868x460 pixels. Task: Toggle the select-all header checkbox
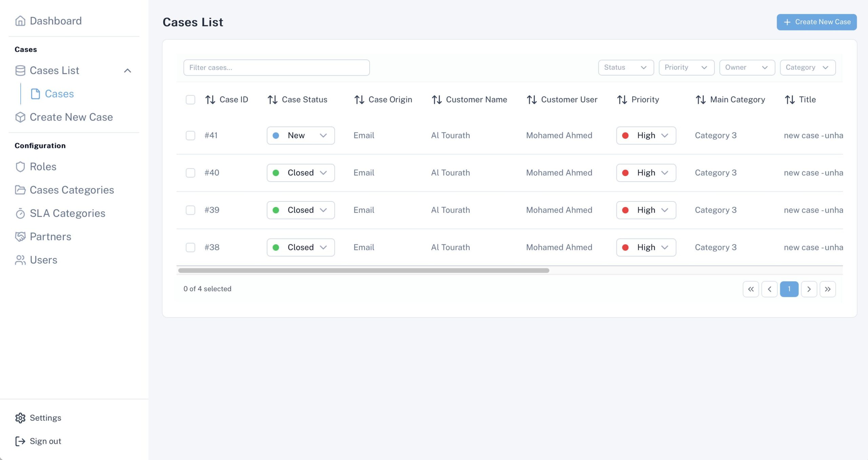coord(191,100)
